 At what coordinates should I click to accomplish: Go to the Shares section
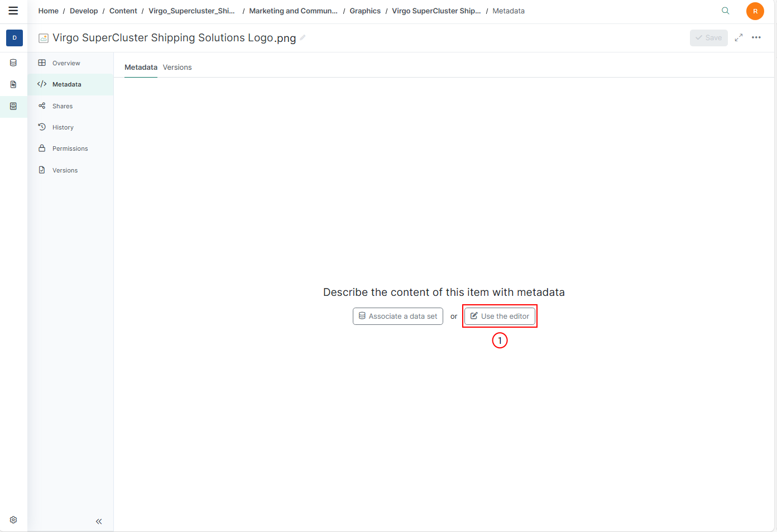coord(62,106)
